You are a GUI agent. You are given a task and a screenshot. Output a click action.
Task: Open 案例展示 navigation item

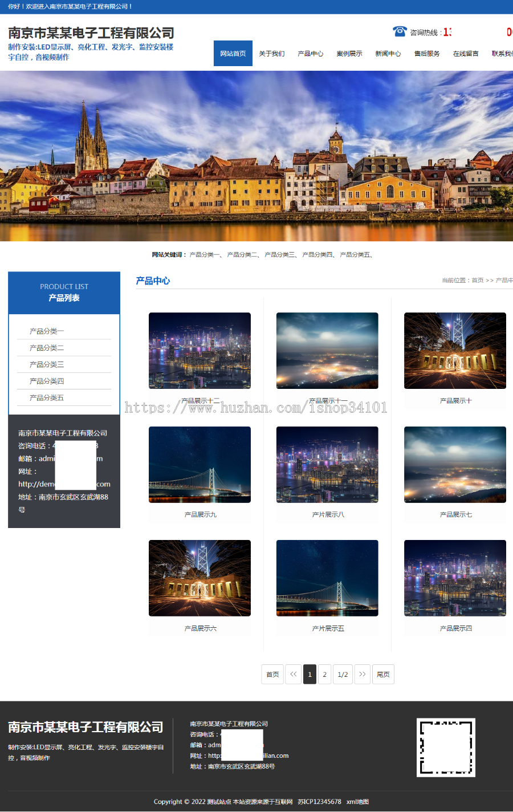point(349,54)
